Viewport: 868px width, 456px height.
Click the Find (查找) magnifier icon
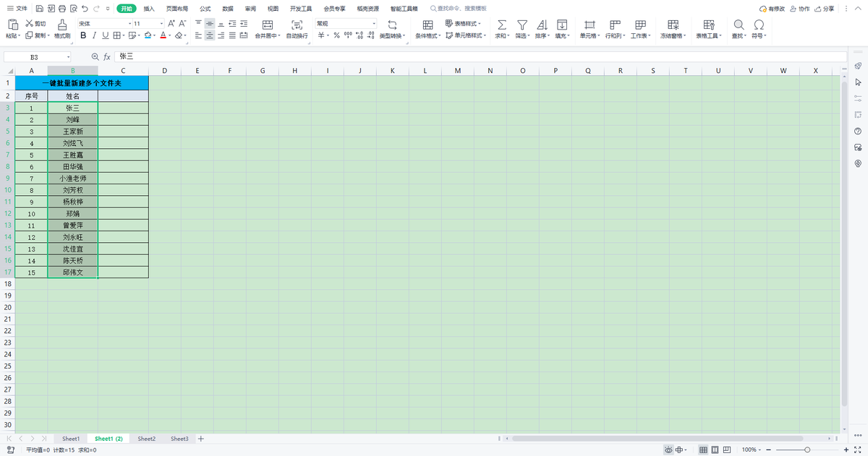[x=739, y=24]
